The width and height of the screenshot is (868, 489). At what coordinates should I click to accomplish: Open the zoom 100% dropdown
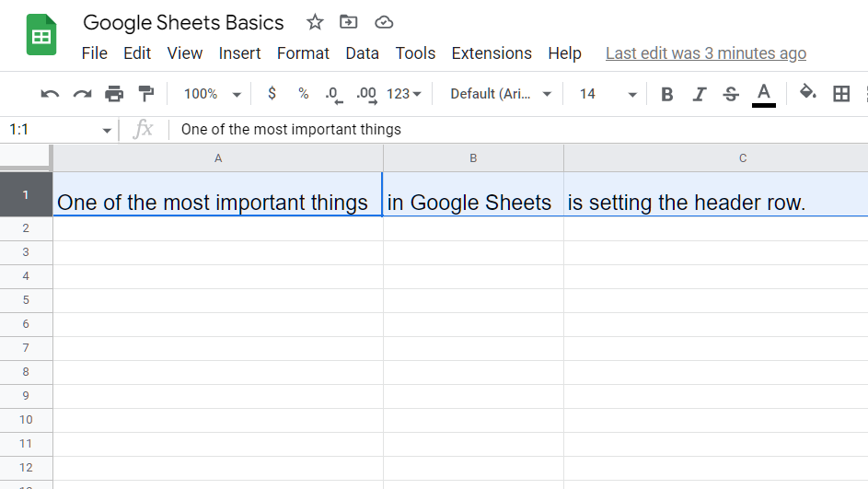[213, 94]
